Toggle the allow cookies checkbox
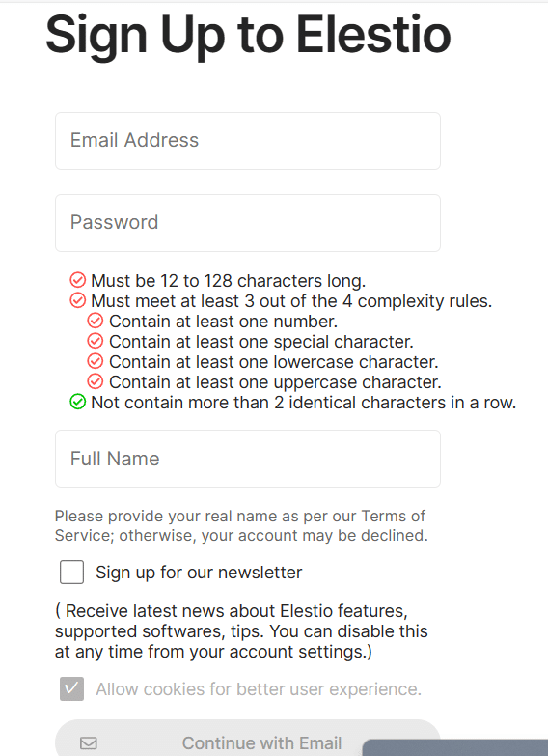548x756 pixels. point(71,688)
